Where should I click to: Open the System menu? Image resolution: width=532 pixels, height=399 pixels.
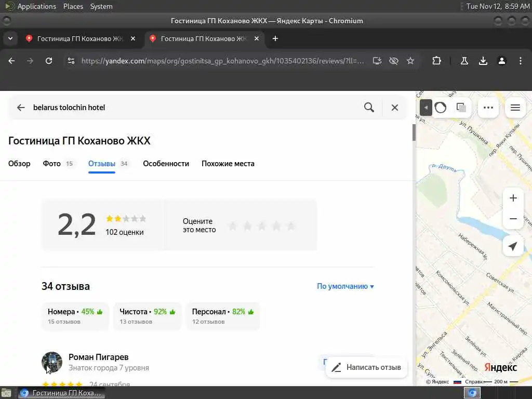coord(101,6)
